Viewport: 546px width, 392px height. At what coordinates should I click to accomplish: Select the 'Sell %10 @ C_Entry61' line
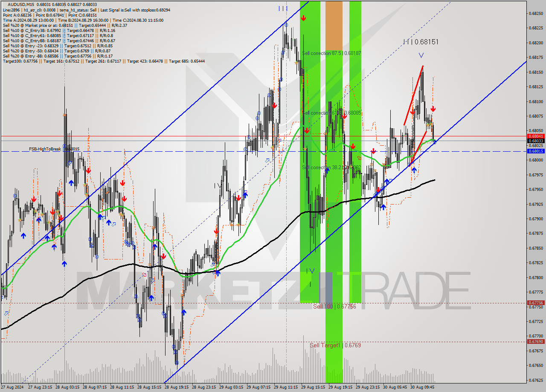[58, 35]
